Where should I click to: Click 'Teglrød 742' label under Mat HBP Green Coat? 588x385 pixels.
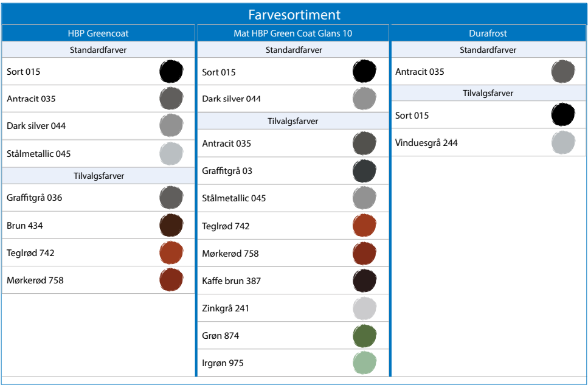[x=226, y=226]
